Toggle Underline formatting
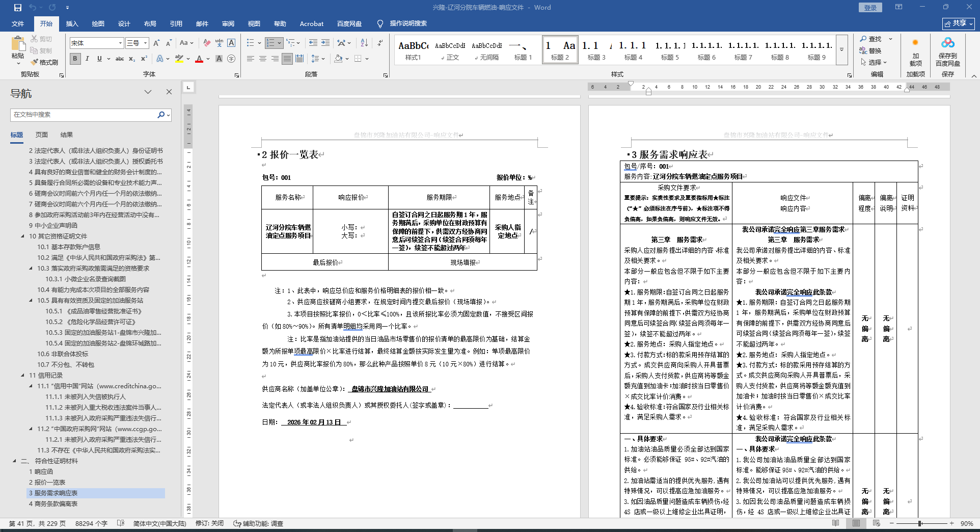This screenshot has width=980, height=532. point(99,59)
